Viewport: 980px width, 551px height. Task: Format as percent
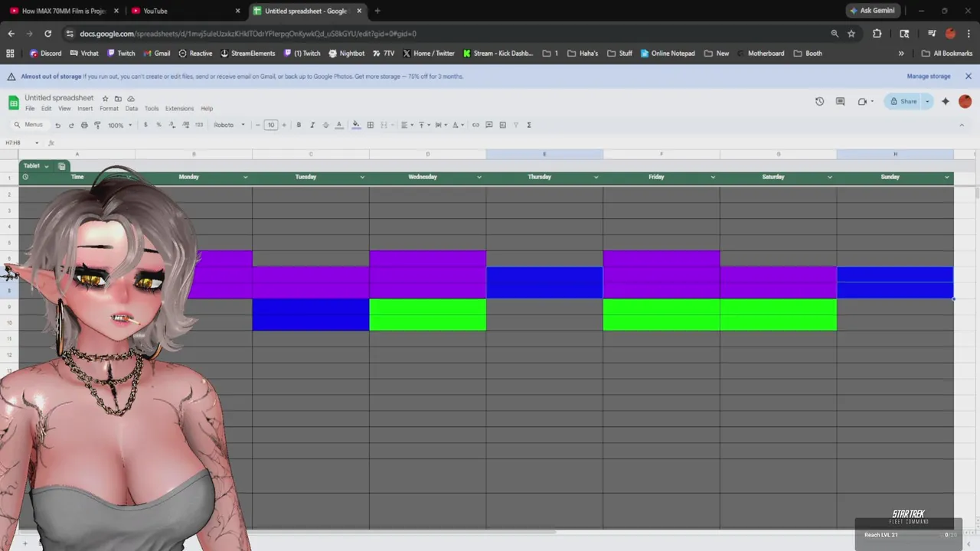[x=158, y=125]
